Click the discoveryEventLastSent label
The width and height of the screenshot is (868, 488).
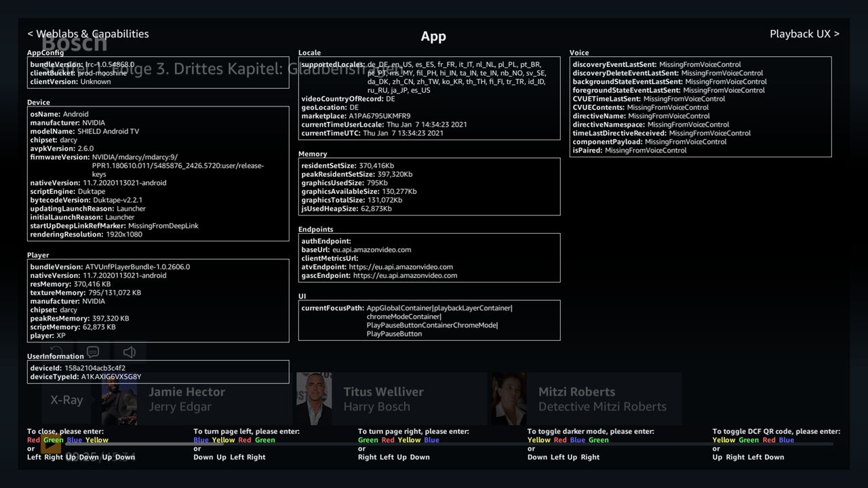tap(615, 65)
